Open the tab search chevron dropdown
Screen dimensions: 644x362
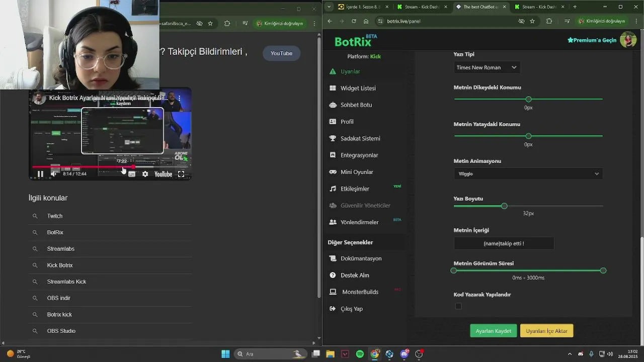tap(329, 7)
